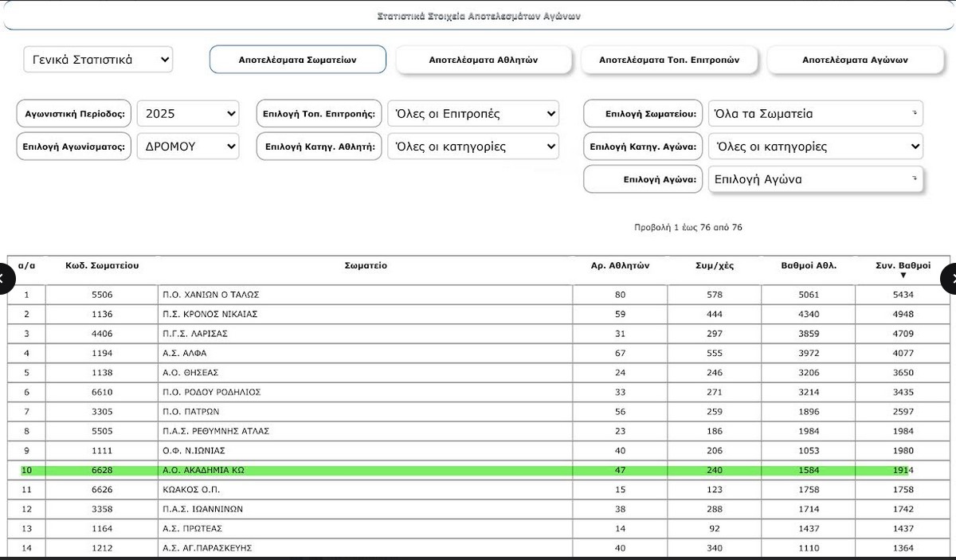Open the Αγωνιστική Περίοδος 2025 dropdown

(x=187, y=114)
